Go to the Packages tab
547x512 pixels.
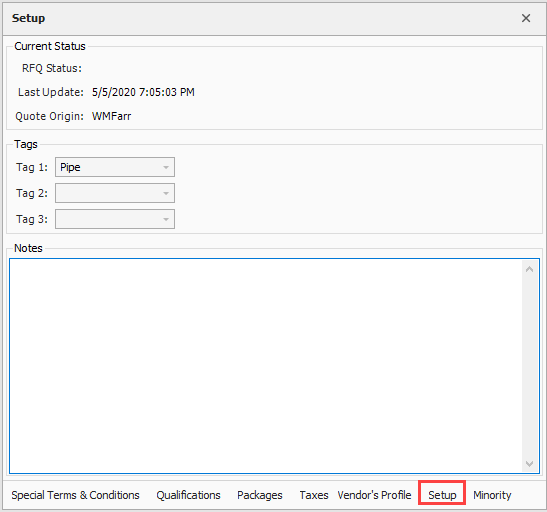(260, 495)
